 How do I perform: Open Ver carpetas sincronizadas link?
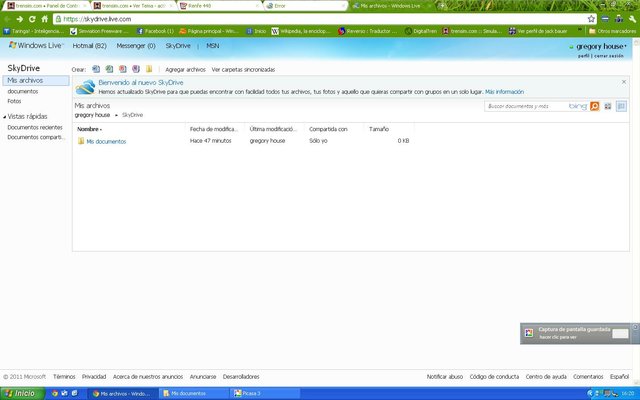243,69
